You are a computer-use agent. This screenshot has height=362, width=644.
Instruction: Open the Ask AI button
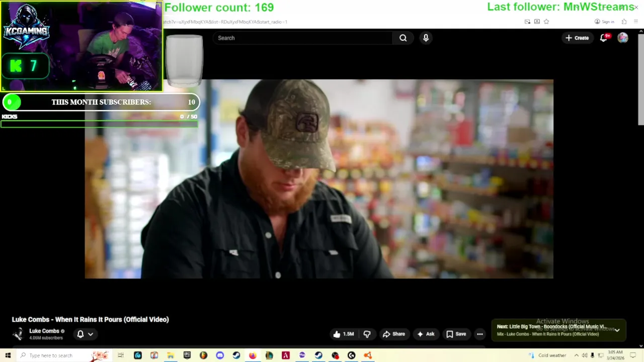[426, 334]
